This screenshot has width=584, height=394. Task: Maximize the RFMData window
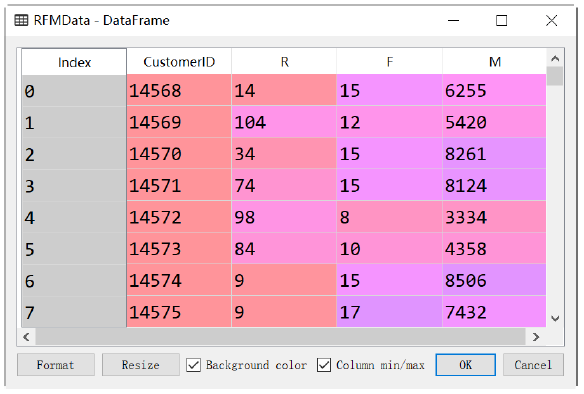click(x=501, y=20)
